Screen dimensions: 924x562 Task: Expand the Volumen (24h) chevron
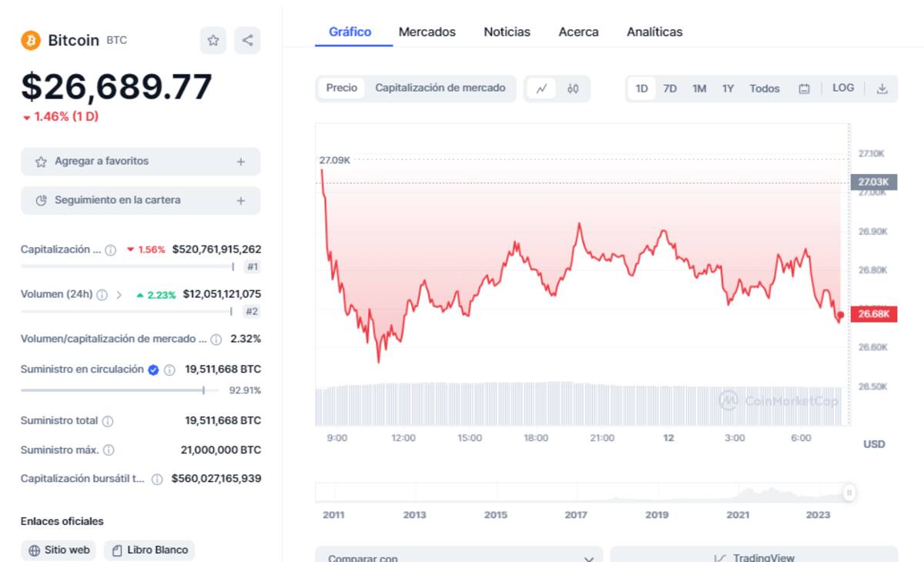pos(119,294)
